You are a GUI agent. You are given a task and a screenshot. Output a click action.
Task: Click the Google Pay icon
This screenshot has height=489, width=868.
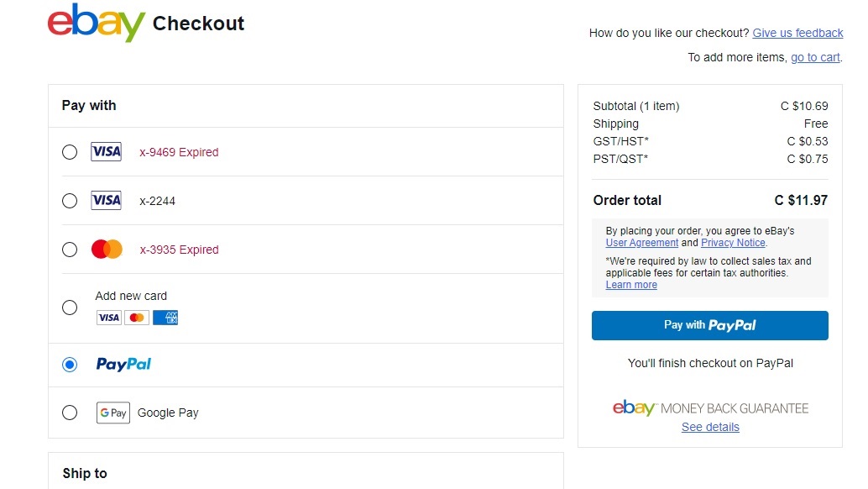click(112, 413)
